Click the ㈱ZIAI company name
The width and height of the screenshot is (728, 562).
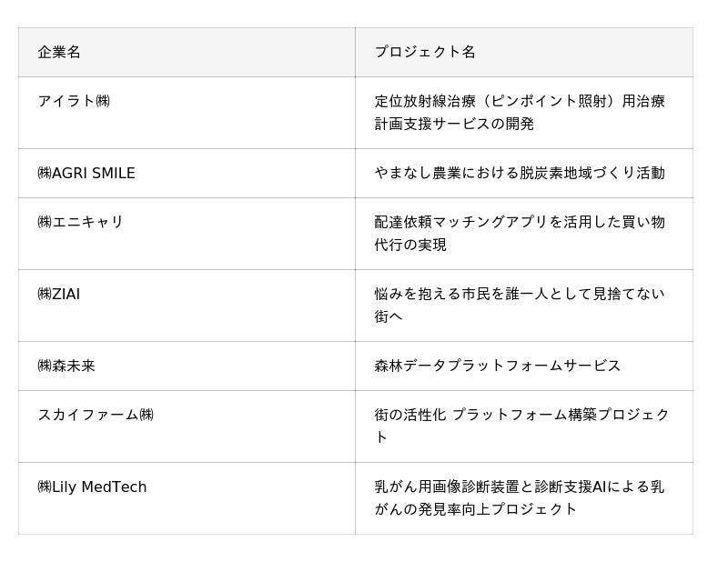(x=59, y=294)
